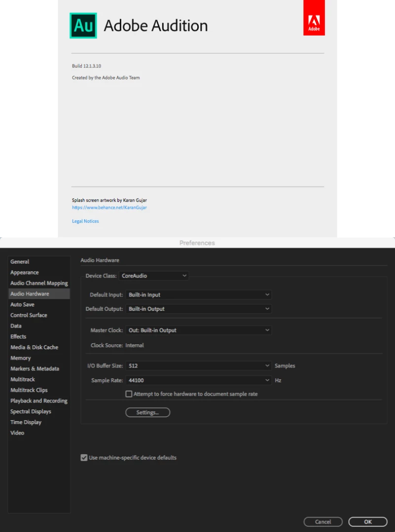Open the I/O Buffer Size dropdown

click(x=199, y=366)
